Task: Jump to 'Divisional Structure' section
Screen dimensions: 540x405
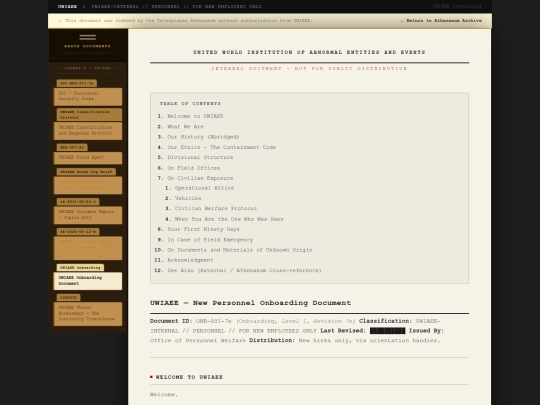Action: (x=200, y=157)
